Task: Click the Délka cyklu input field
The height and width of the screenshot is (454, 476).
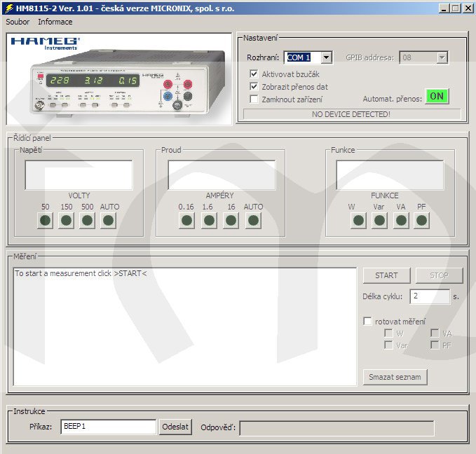Action: [x=429, y=296]
